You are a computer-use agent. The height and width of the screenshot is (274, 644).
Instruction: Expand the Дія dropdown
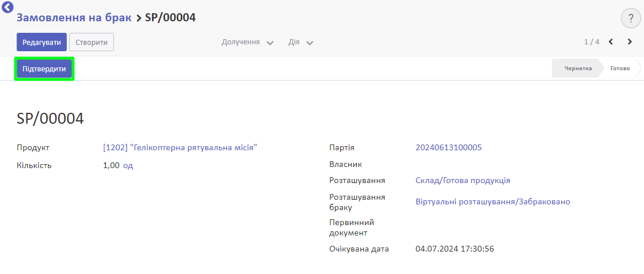(300, 43)
